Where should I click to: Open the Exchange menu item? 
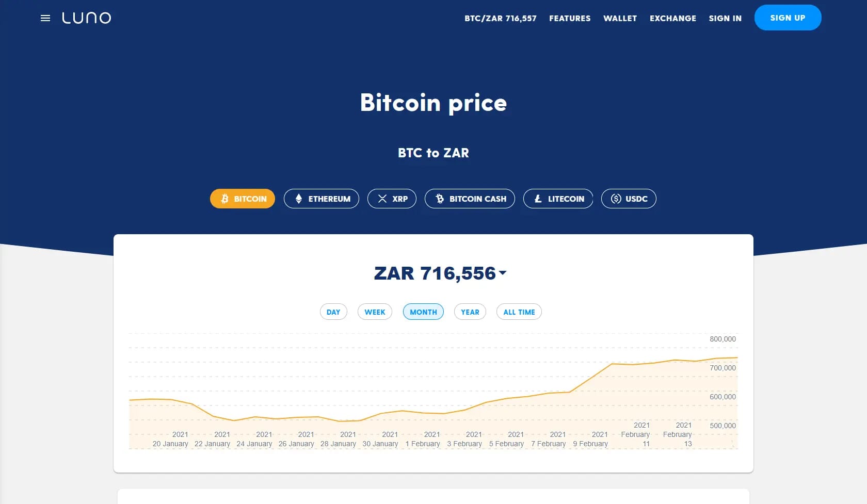tap(673, 18)
